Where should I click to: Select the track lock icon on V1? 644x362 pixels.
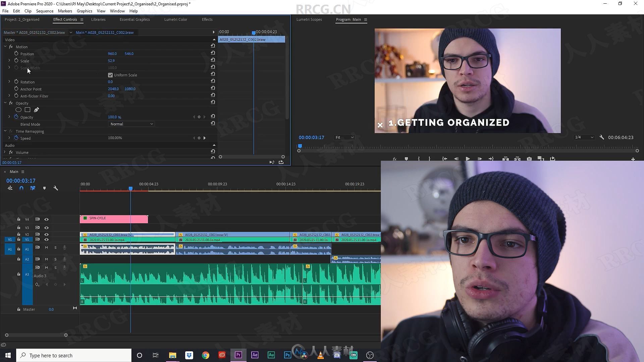(18, 239)
